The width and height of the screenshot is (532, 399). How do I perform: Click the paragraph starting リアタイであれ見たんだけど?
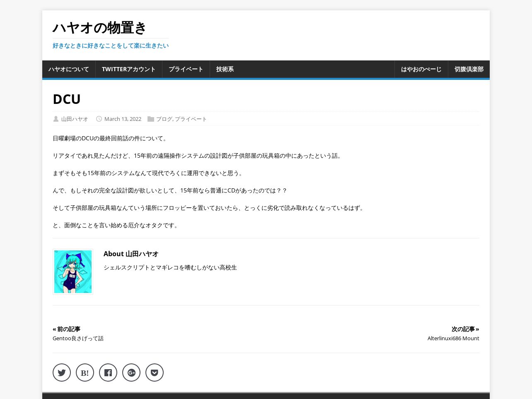(198, 156)
